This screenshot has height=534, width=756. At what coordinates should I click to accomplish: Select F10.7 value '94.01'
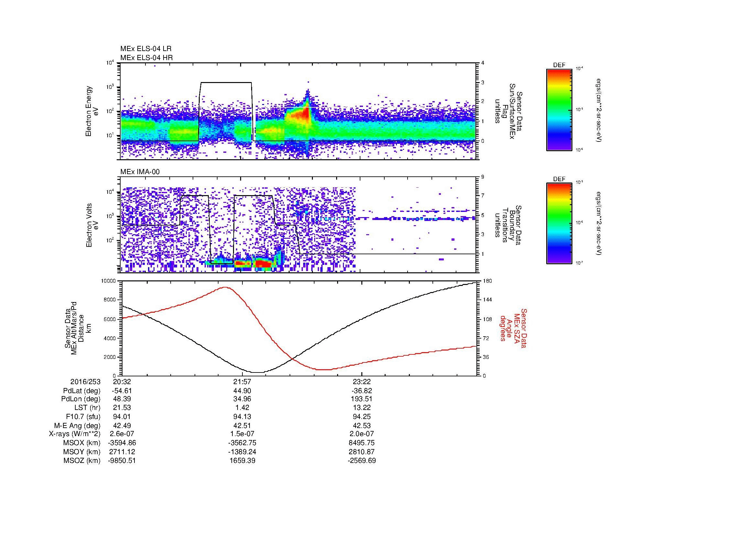pos(122,417)
